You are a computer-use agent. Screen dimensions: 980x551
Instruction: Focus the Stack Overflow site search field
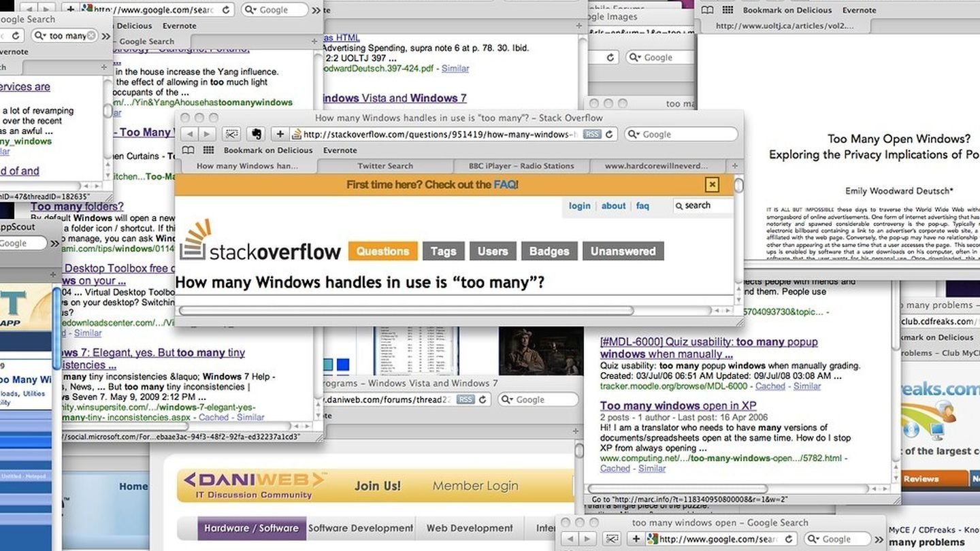pyautogui.click(x=702, y=205)
